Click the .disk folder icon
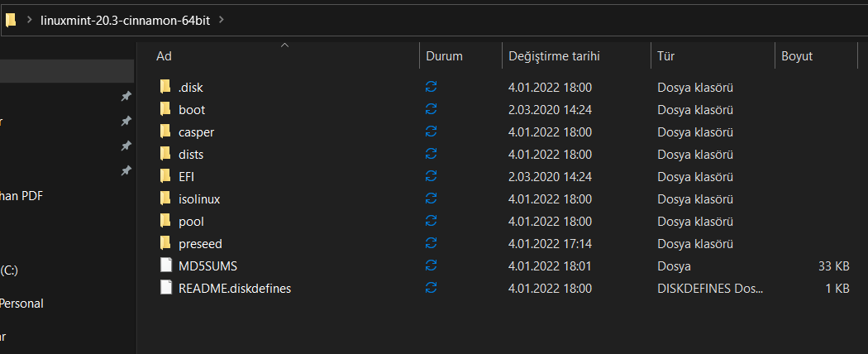868x354 pixels. [165, 87]
